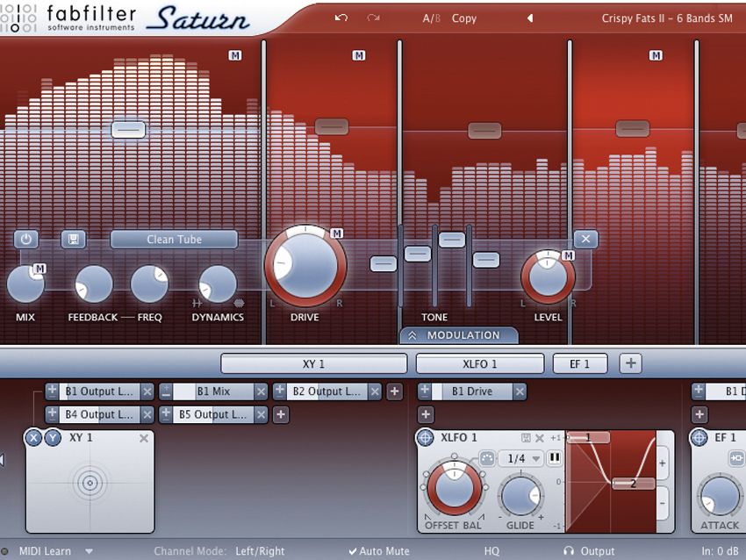Close the XY 1 controller panel
The width and height of the screenshot is (746, 560).
click(144, 438)
